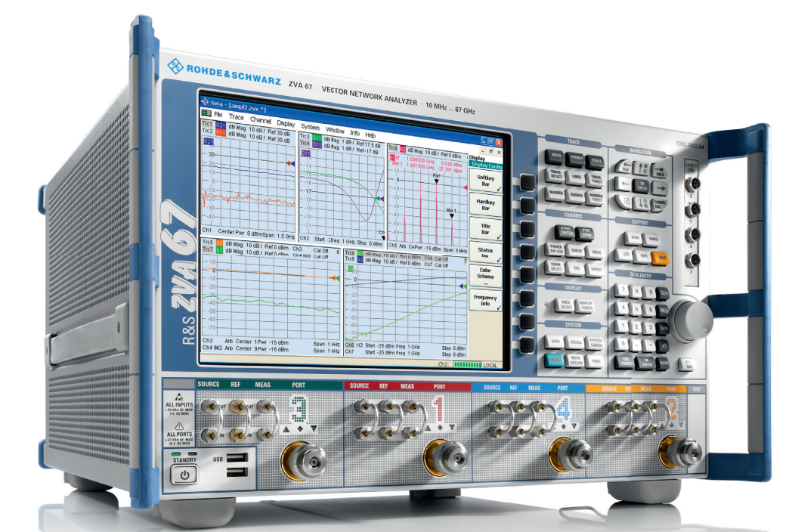Click the LOCAL status indicator
The height and width of the screenshot is (532, 792).
click(490, 365)
